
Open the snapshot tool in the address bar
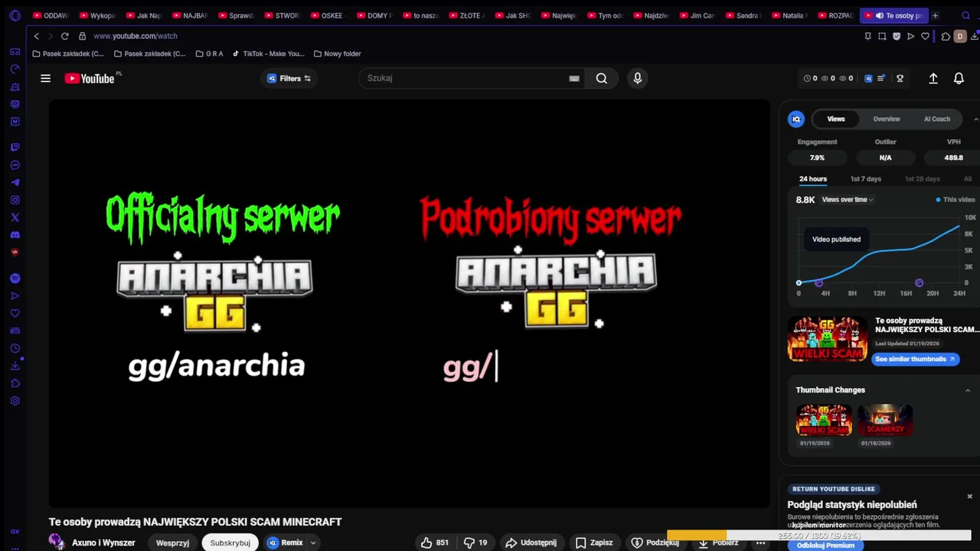coord(882,36)
